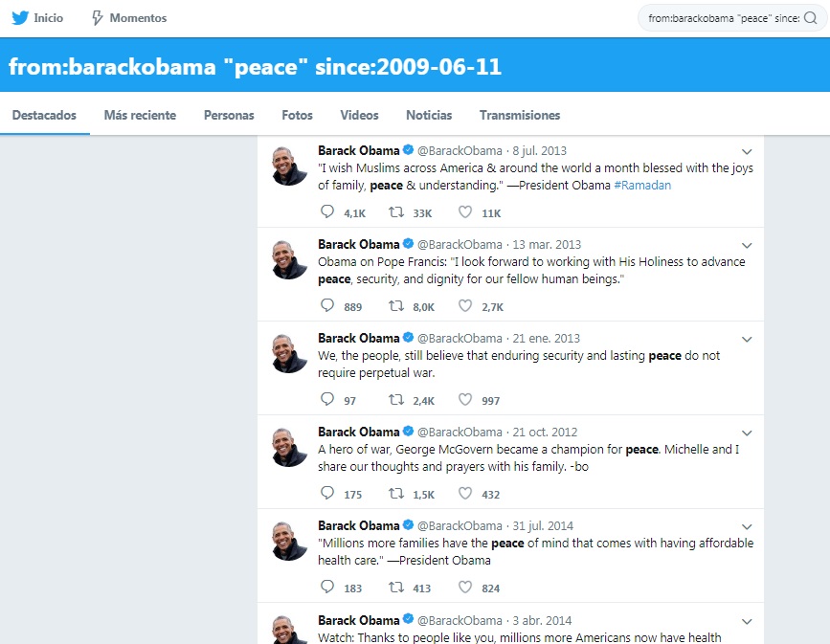Retweet the George McGovern tweet

tap(396, 494)
